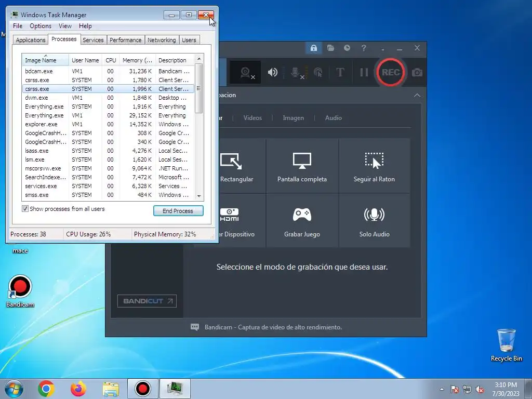Select the lsass.exe process row
Image resolution: width=532 pixels, height=399 pixels.
108,151
